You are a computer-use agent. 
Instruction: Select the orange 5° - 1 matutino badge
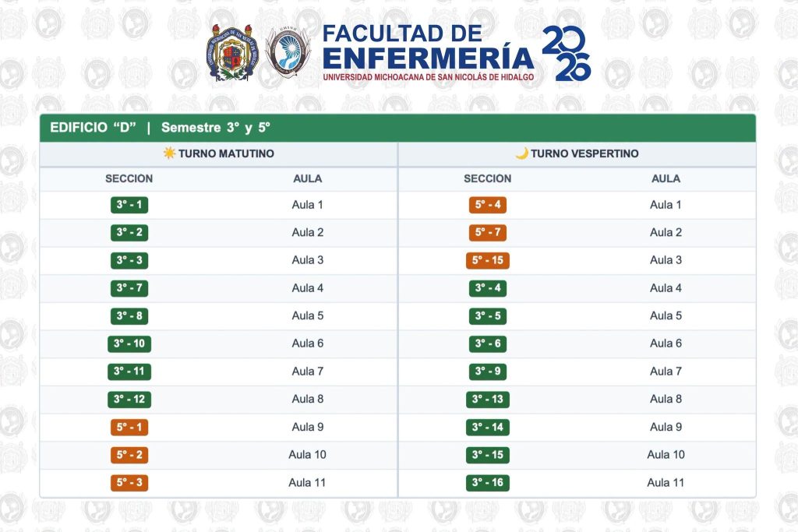(129, 427)
